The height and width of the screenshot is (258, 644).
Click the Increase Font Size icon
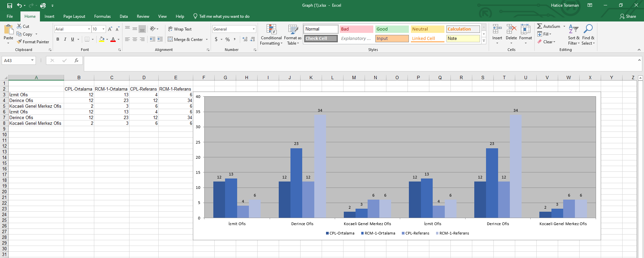click(x=110, y=29)
